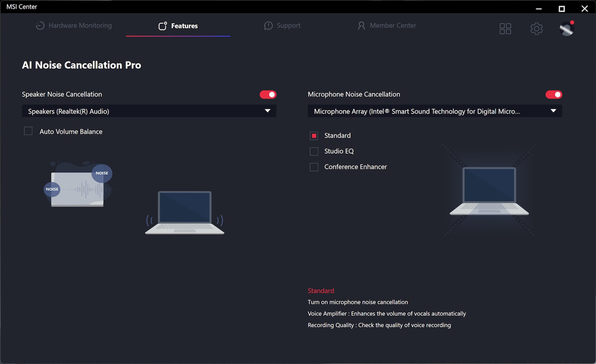Click the microphone laptop illustration
The height and width of the screenshot is (364, 596).
tap(489, 191)
